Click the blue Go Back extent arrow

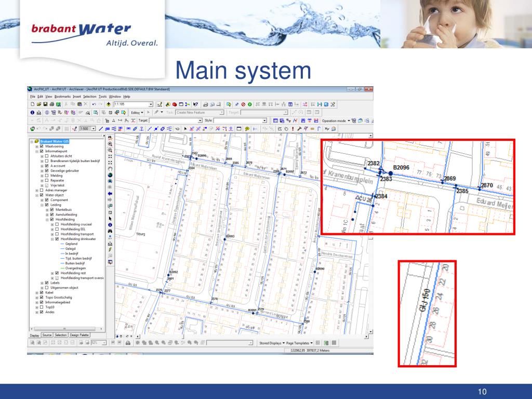(110, 193)
